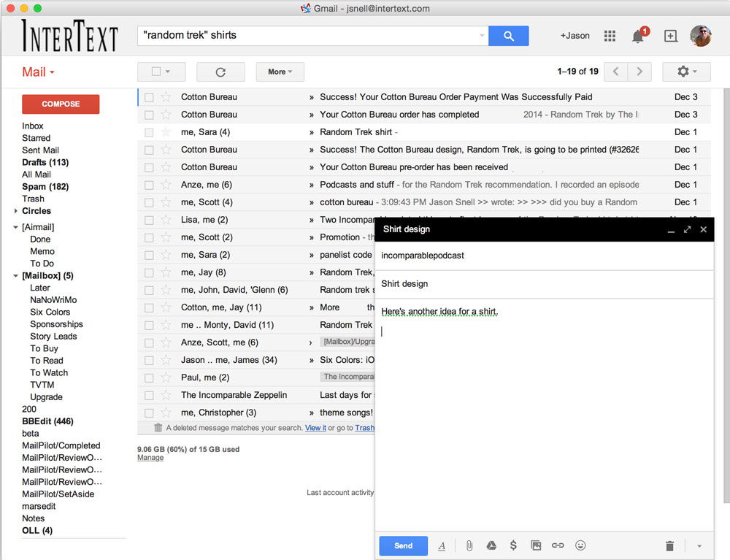This screenshot has width=730, height=560.
Task: Show search options dropdown arrow
Action: click(482, 35)
